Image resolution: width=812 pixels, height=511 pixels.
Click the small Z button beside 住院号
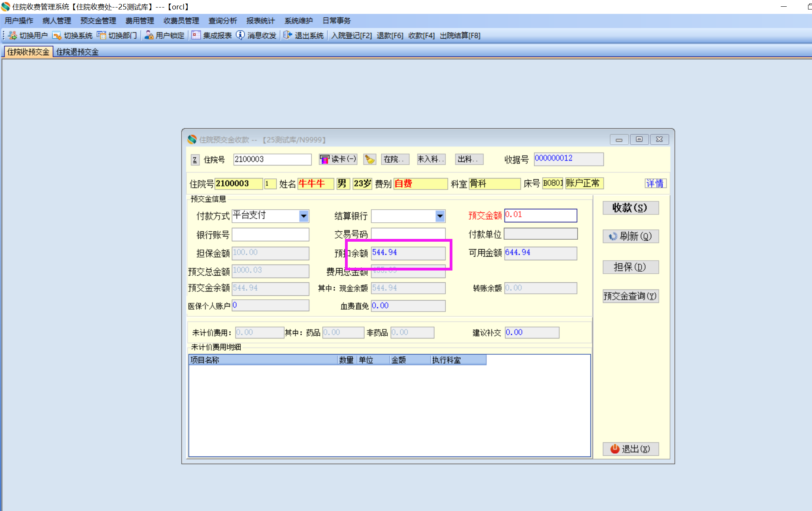click(x=195, y=160)
